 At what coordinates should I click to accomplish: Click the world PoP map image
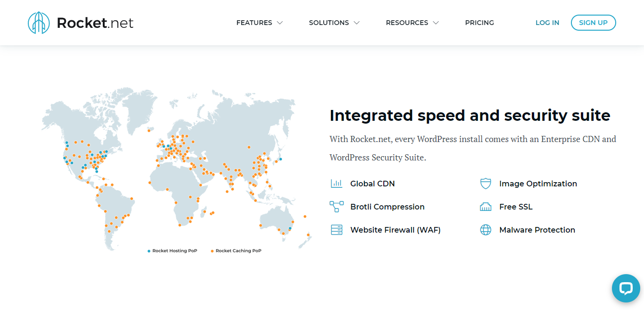176,170
